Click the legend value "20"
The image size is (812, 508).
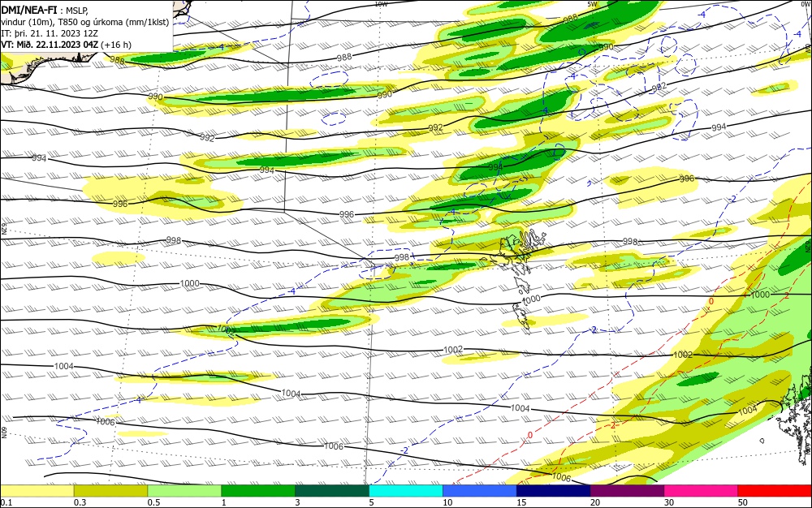click(595, 502)
